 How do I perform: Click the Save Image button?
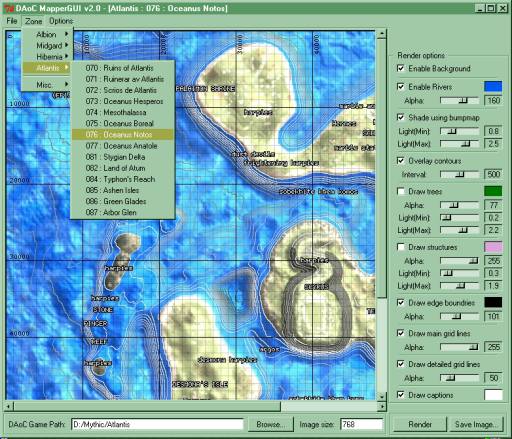476,424
